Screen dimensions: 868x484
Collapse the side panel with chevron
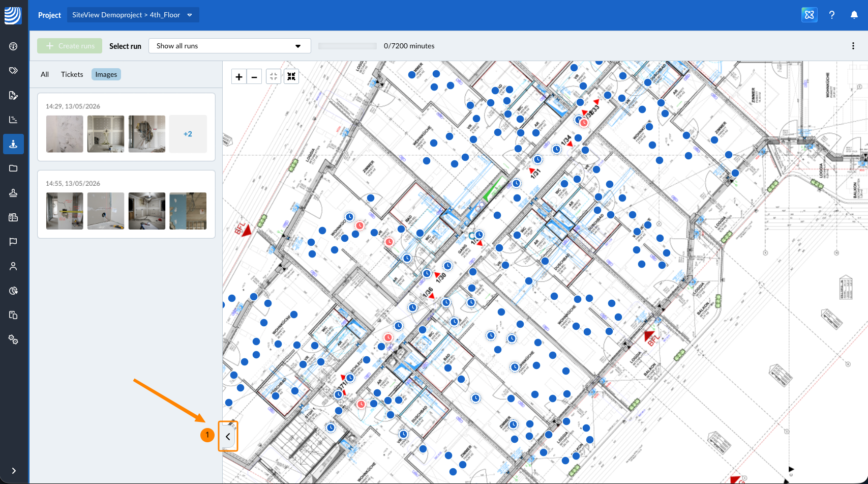pos(228,437)
